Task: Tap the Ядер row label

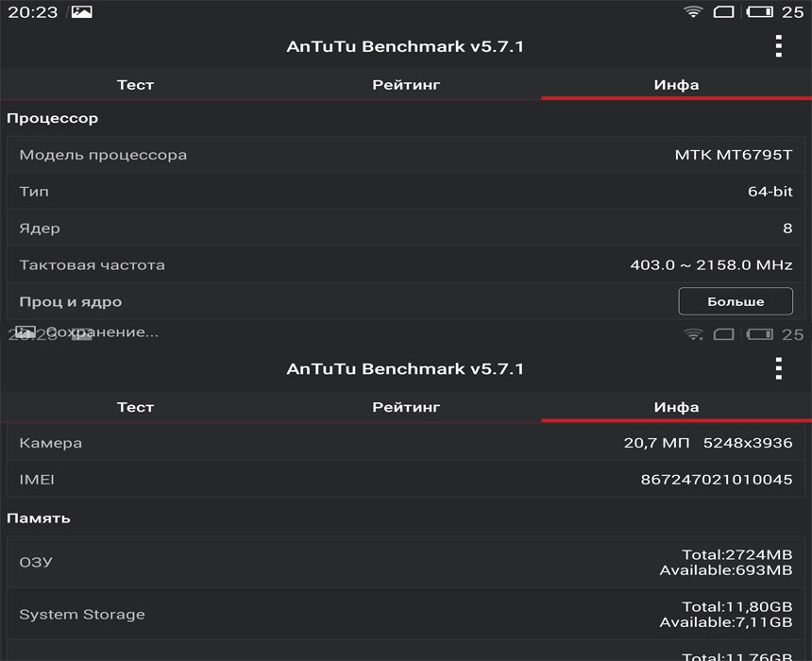Action: 40,229
